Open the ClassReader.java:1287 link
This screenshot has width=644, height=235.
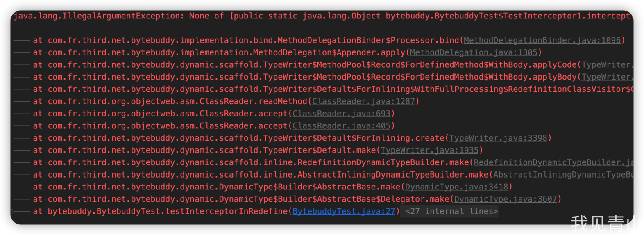(363, 102)
